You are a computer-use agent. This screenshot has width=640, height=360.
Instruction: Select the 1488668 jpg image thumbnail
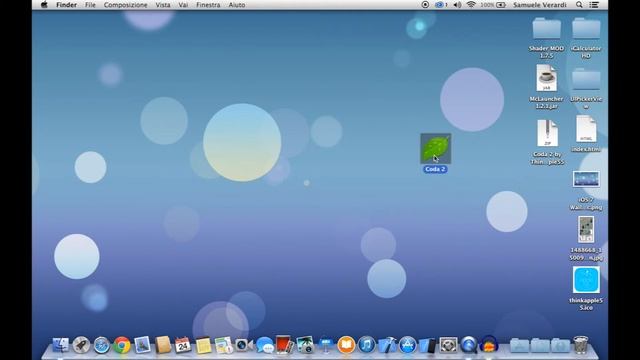click(586, 229)
